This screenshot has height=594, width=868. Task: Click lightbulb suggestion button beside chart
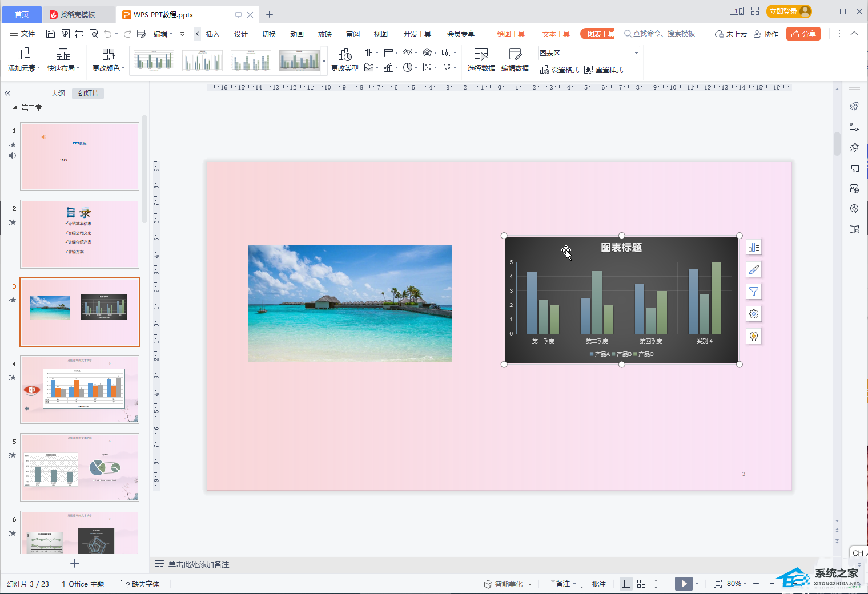coord(754,336)
